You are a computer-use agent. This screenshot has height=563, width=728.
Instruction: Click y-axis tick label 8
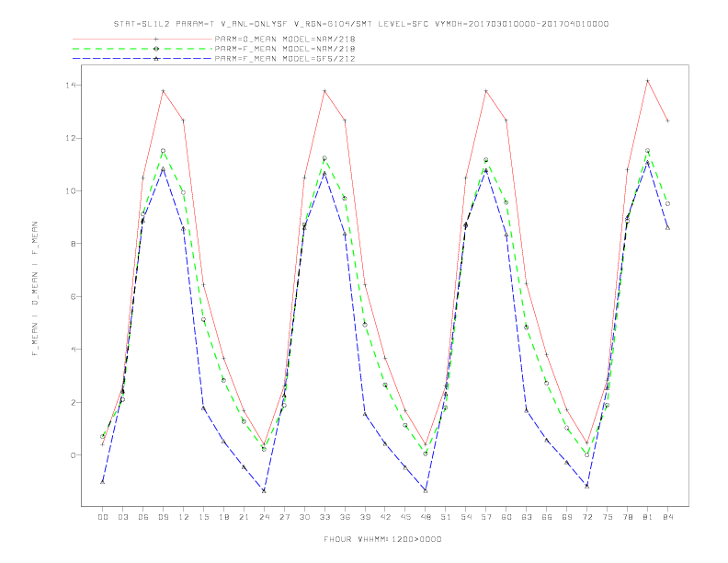coord(73,244)
